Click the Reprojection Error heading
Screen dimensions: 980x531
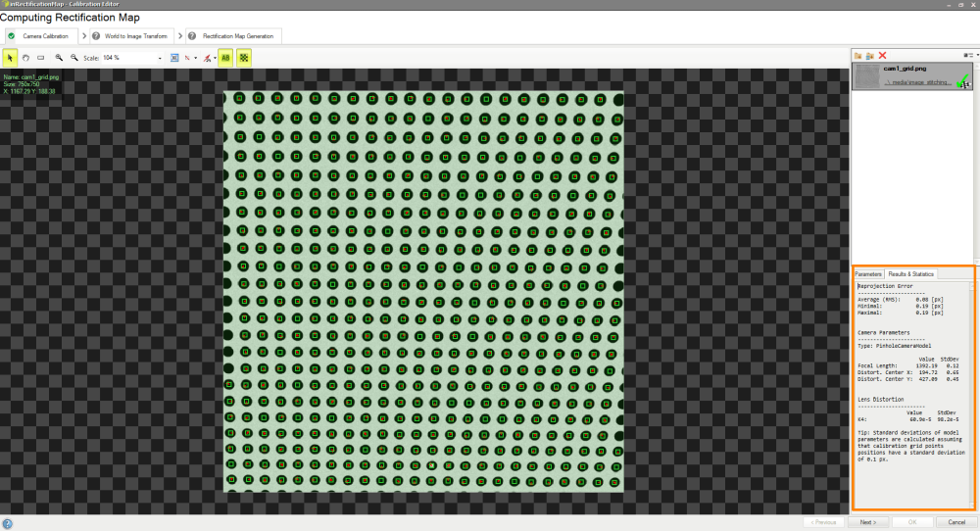click(885, 286)
